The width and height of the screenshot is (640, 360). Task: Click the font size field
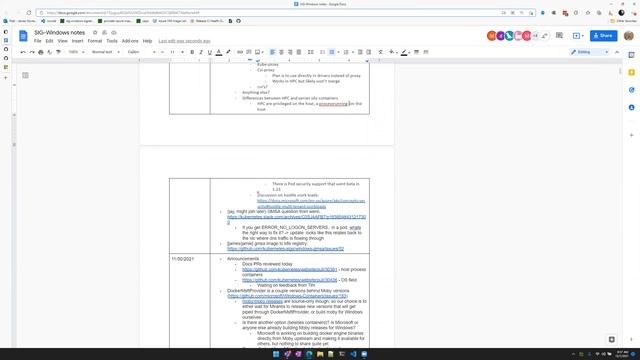point(172,52)
